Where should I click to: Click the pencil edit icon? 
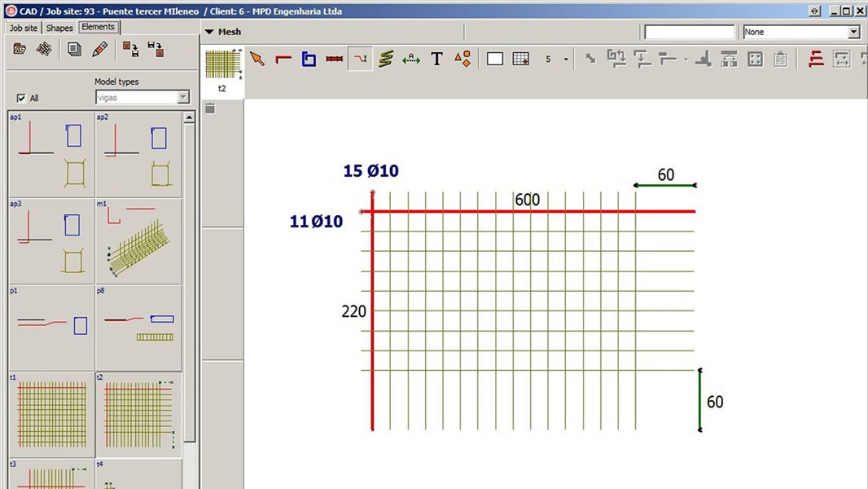[x=99, y=49]
